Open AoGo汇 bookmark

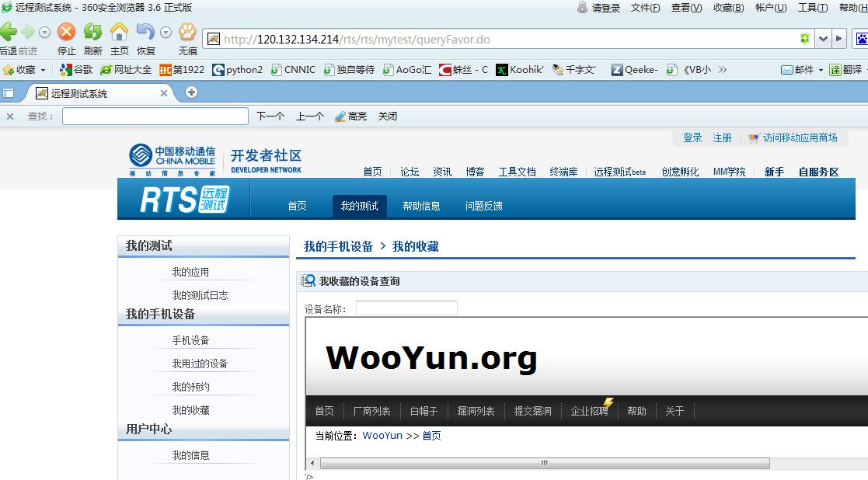[x=407, y=70]
